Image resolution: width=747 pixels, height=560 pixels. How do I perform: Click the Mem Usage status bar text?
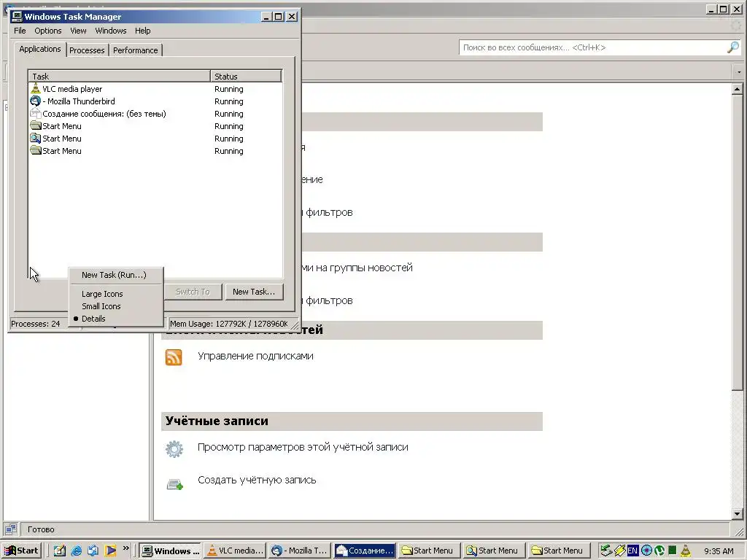click(229, 324)
